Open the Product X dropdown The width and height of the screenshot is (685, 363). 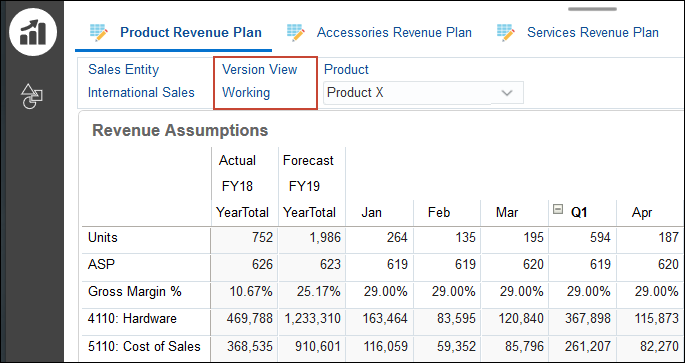[x=423, y=93]
